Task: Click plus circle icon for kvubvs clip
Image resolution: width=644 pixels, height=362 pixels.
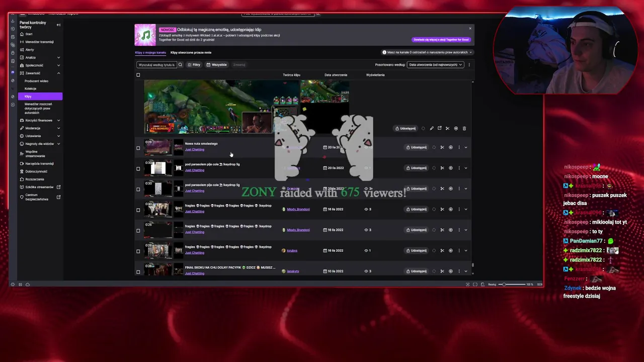Action: coord(451,250)
